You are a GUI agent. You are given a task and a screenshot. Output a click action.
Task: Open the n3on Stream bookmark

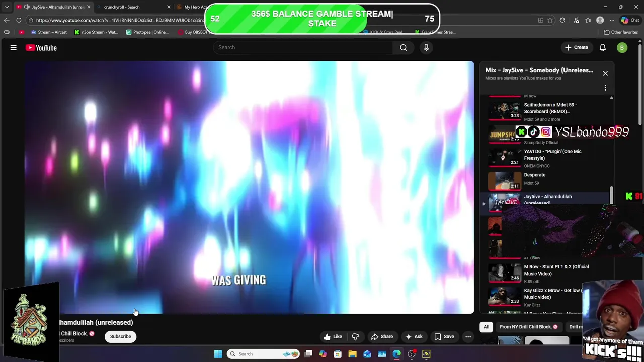click(97, 32)
